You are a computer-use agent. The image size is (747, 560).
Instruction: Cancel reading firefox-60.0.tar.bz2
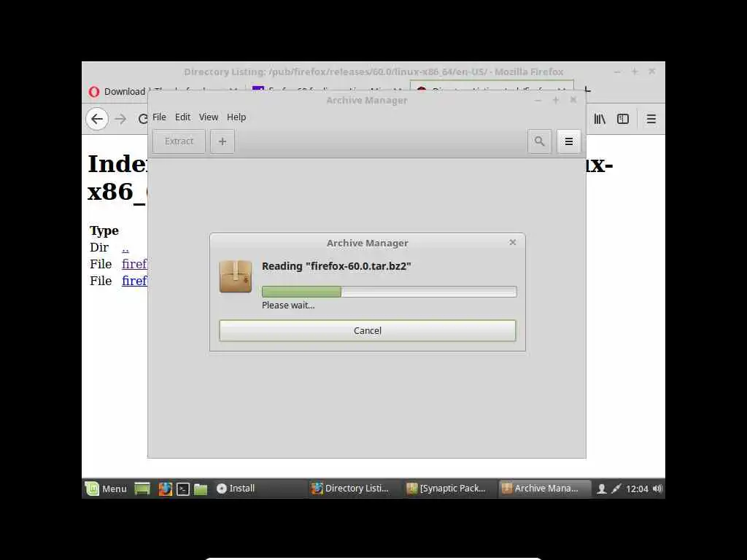(x=368, y=330)
